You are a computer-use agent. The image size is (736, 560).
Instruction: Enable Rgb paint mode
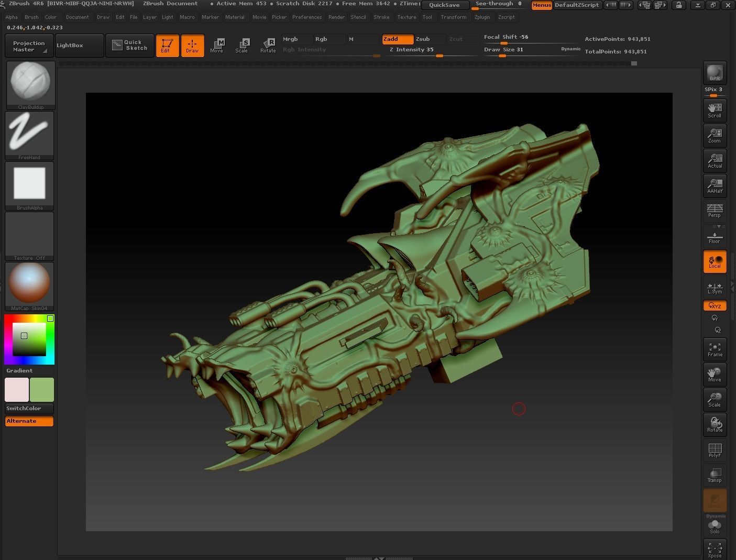click(x=329, y=39)
